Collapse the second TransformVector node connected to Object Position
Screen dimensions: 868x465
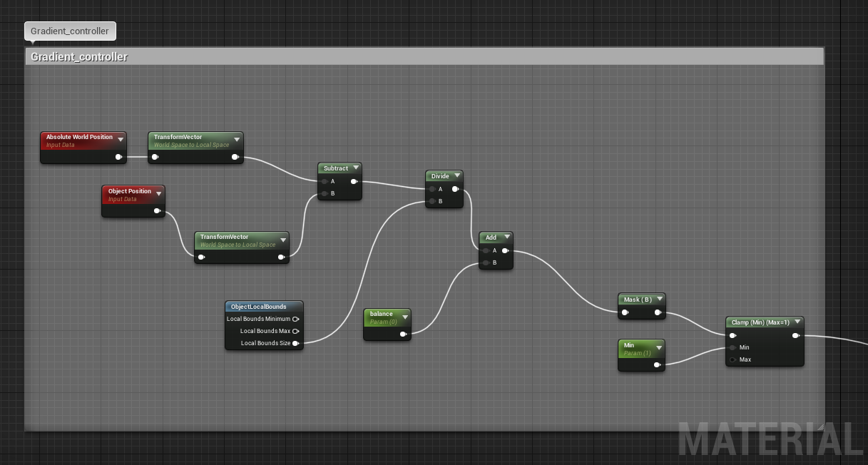pos(283,240)
